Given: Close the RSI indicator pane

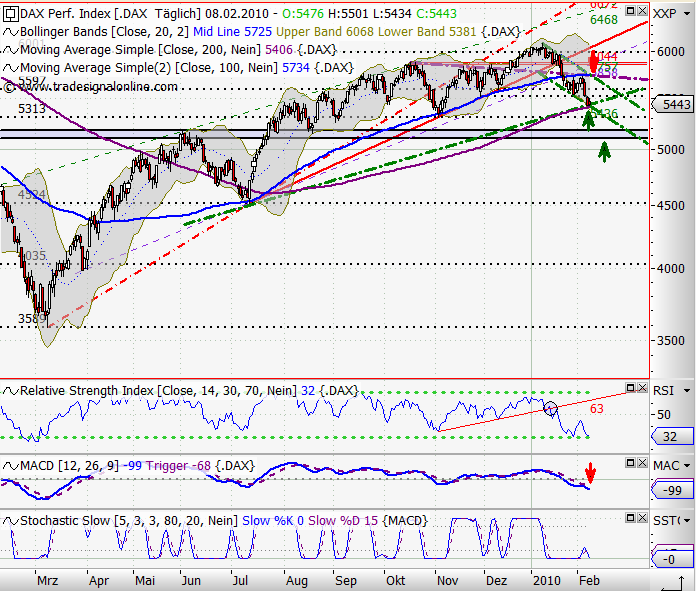Looking at the screenshot, I should point(642,388).
